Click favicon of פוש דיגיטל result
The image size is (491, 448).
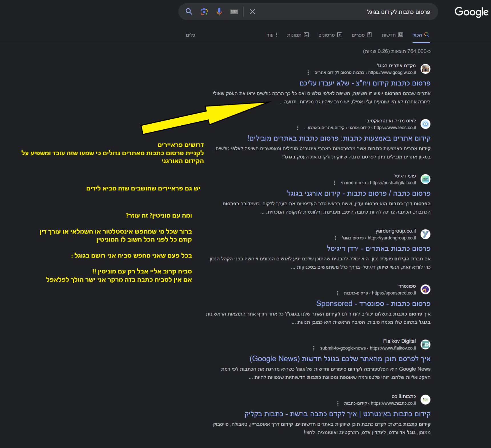[x=425, y=179]
